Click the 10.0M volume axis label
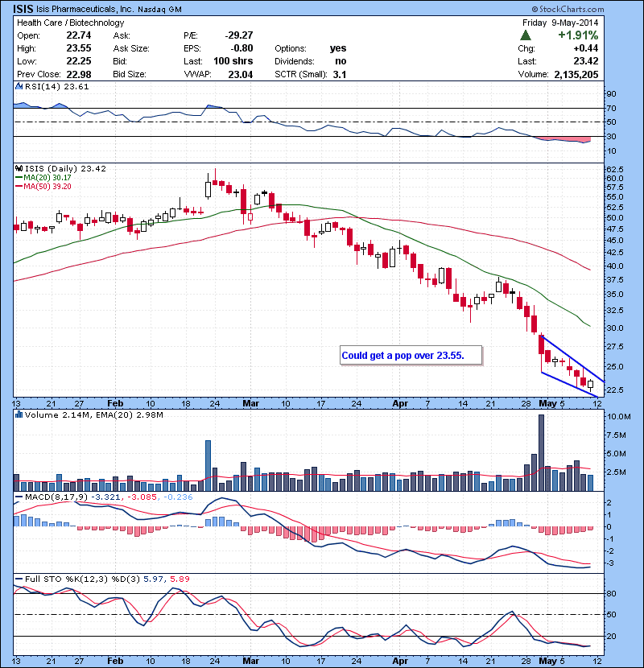 tap(618, 417)
